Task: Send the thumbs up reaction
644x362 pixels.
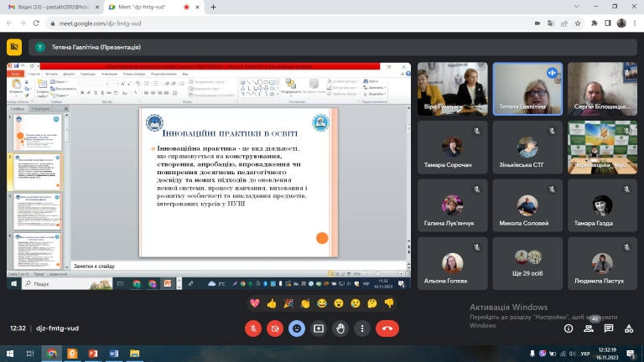Action: pyautogui.click(x=272, y=303)
